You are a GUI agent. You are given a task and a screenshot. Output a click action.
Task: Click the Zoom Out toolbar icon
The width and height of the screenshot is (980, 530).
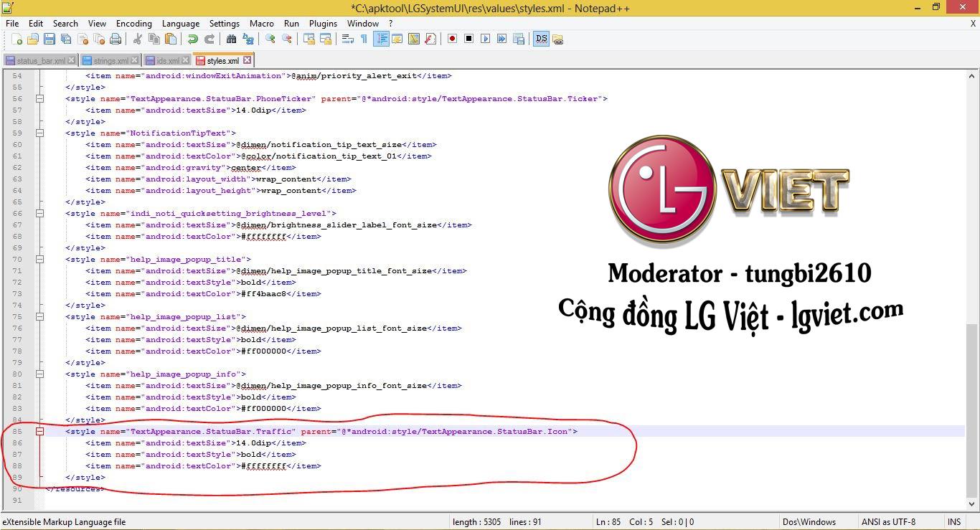[286, 39]
